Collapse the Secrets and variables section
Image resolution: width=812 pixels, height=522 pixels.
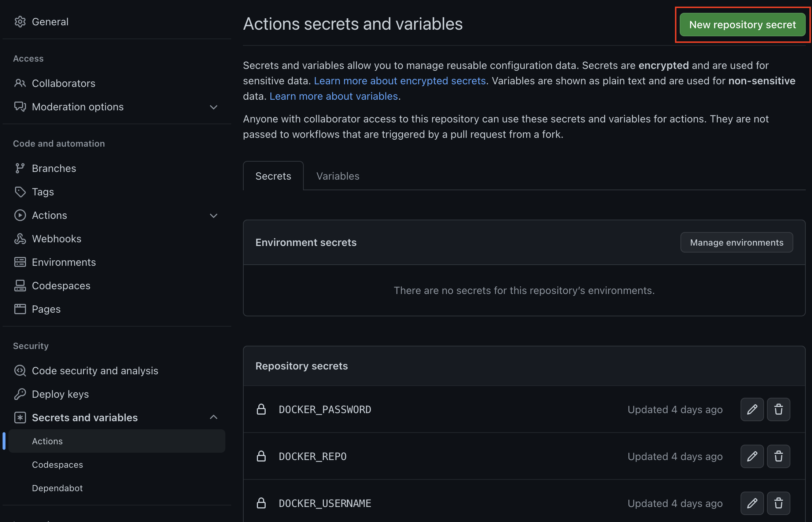(x=214, y=417)
